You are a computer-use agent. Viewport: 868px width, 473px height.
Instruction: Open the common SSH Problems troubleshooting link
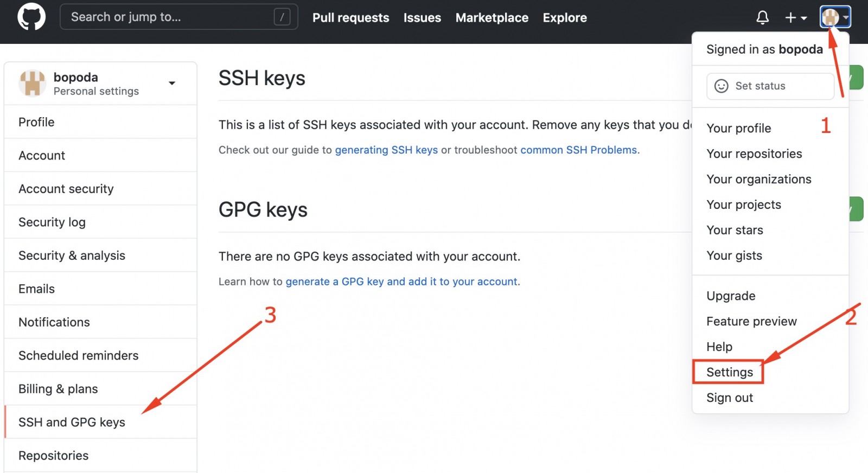pos(578,150)
